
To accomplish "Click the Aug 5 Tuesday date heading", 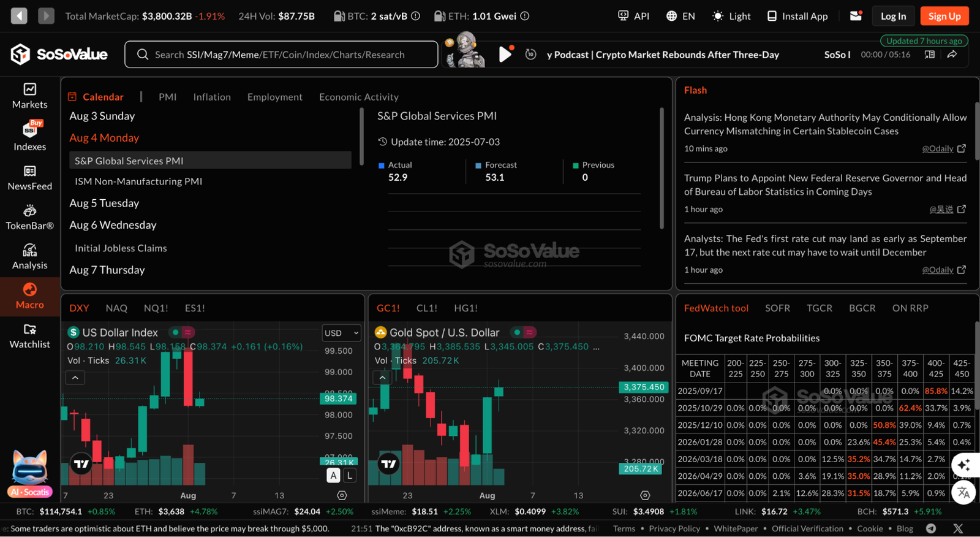I will 104,203.
